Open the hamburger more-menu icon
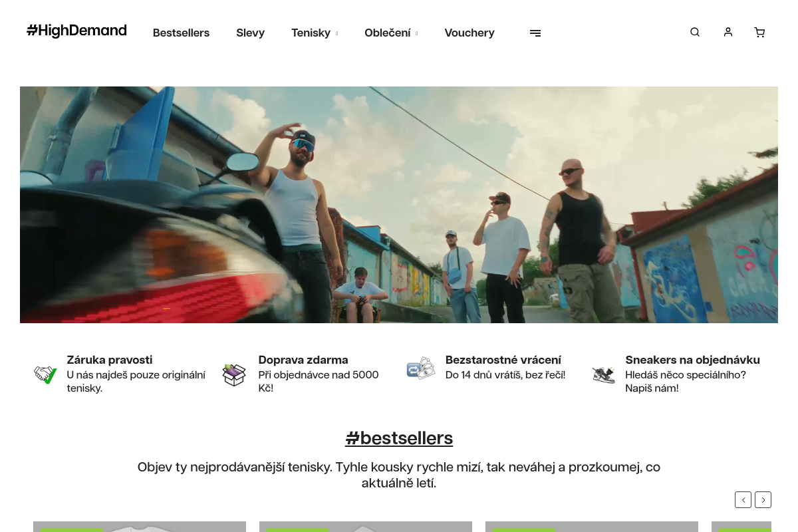This screenshot has width=798, height=532. tap(535, 33)
